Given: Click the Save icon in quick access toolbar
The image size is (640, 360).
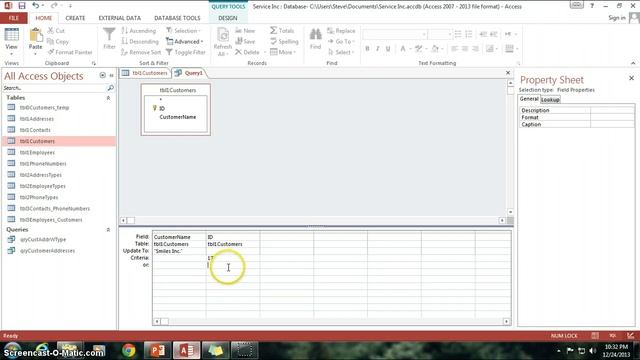Looking at the screenshot, I should (22, 6).
